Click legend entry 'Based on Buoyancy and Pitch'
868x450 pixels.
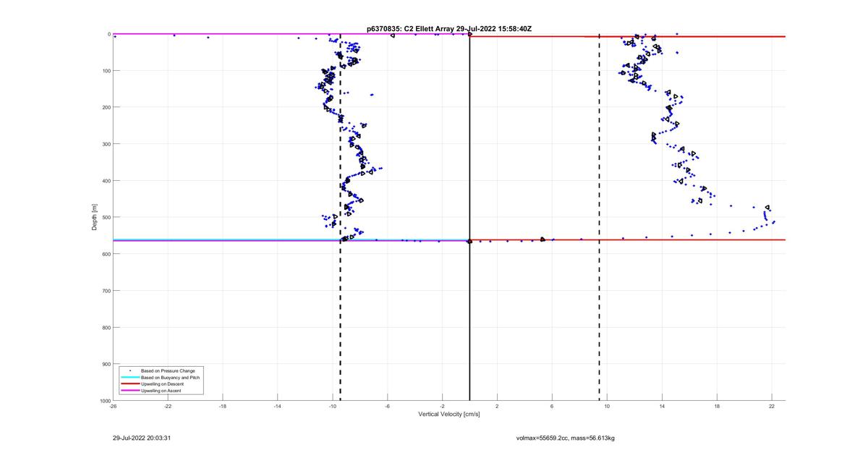(x=171, y=377)
